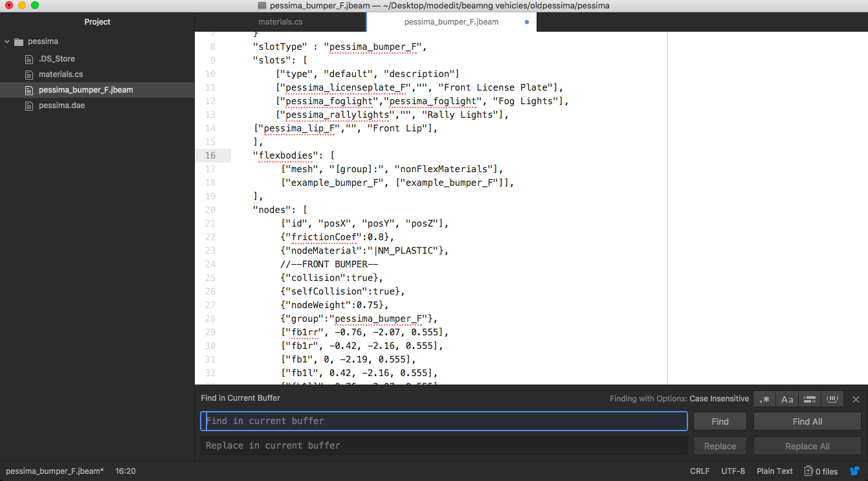Click "nodeWeight" text on line 27
Screen dimensions: 868x481
(319, 305)
